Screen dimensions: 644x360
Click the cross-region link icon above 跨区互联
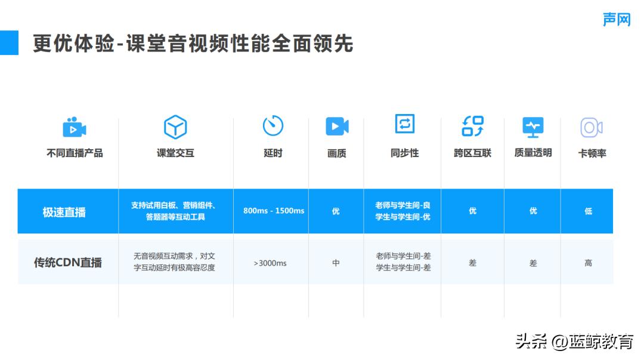(472, 125)
